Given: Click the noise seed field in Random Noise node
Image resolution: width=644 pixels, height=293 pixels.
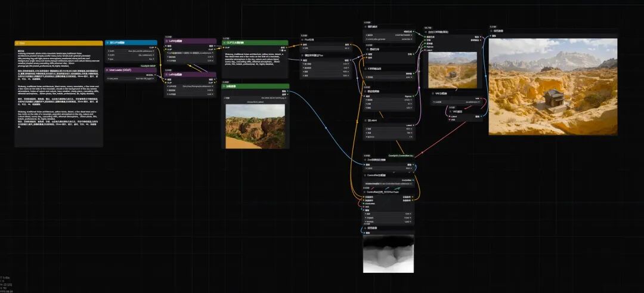Looking at the screenshot, I should (389, 35).
